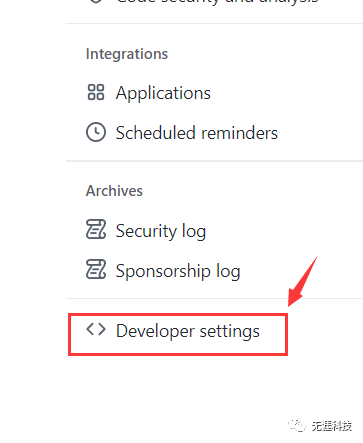363x443 pixels.
Task: View the Sponsorship log
Action: 178,271
